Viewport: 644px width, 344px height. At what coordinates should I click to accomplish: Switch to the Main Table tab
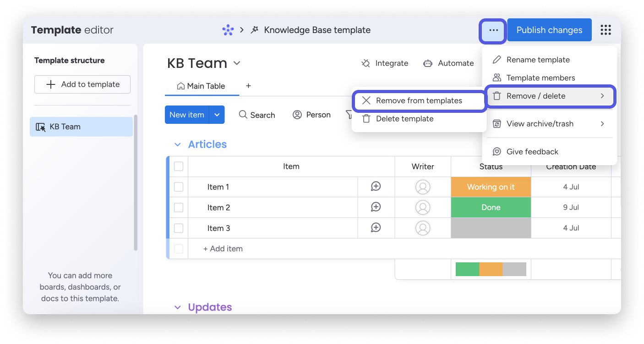202,86
